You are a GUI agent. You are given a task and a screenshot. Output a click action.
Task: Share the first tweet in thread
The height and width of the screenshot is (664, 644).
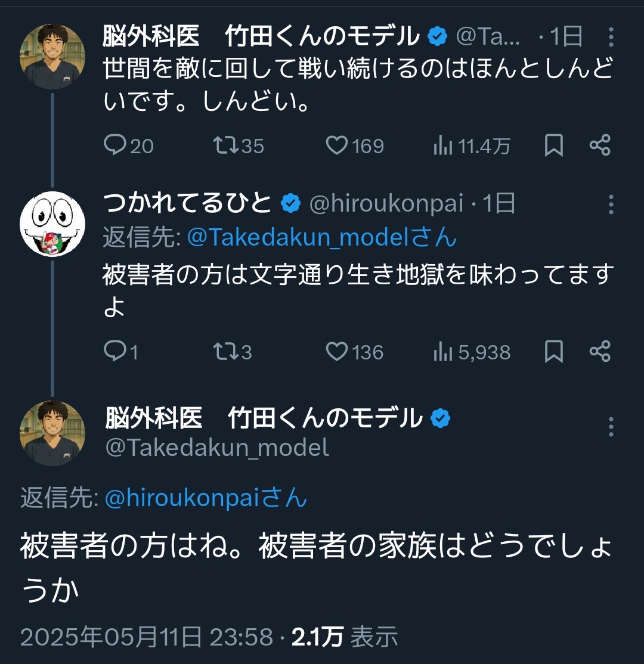[x=599, y=145]
